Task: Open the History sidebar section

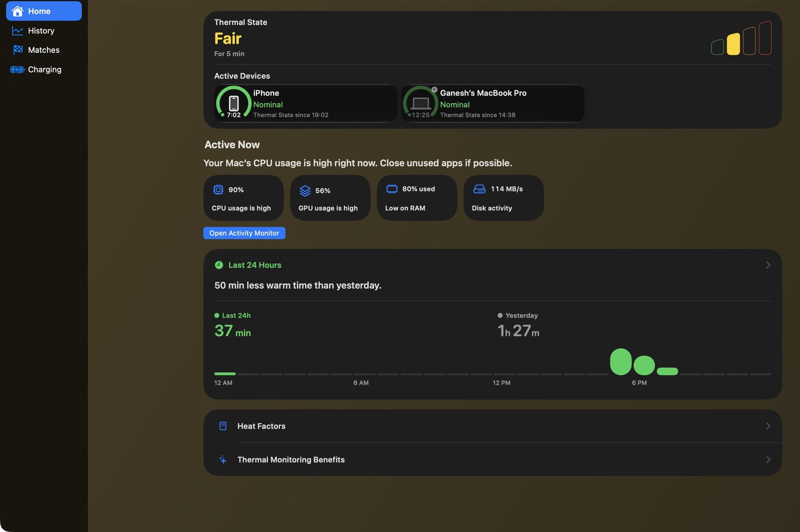Action: pos(44,30)
